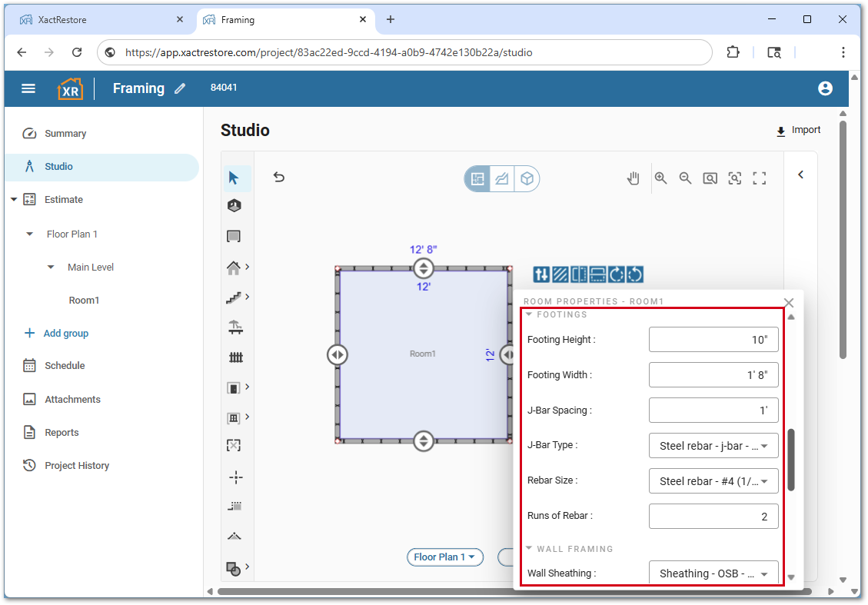Select the pointer selection tool

pos(234,178)
